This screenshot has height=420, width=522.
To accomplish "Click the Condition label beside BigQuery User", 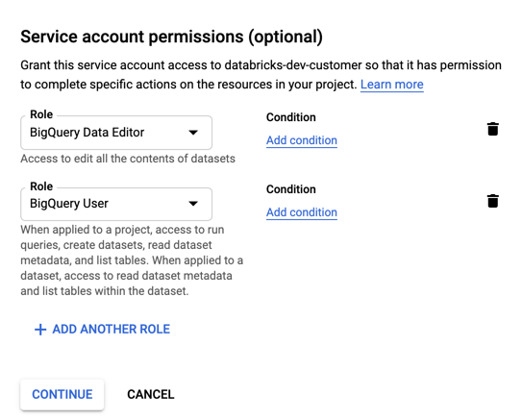I will click(x=291, y=189).
